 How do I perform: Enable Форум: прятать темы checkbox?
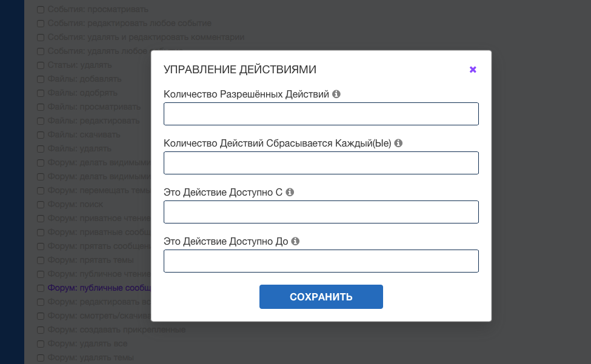point(41,260)
